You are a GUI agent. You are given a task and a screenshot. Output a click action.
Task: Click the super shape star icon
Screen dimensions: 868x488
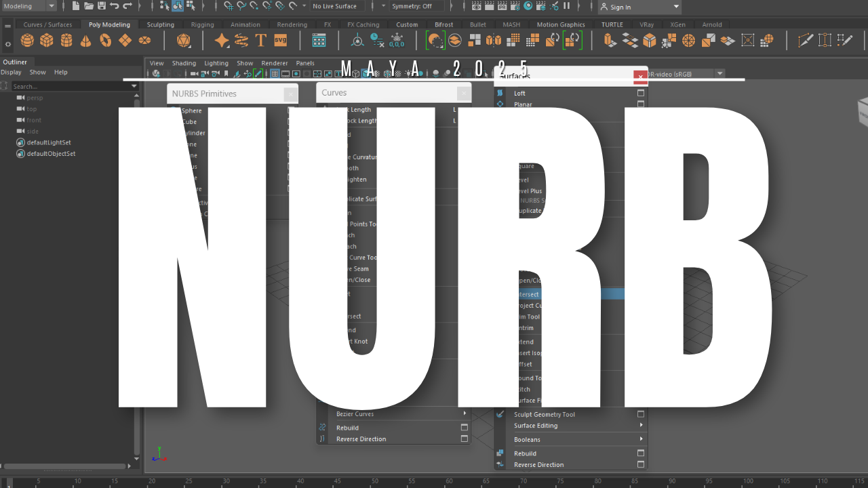pyautogui.click(x=222, y=41)
